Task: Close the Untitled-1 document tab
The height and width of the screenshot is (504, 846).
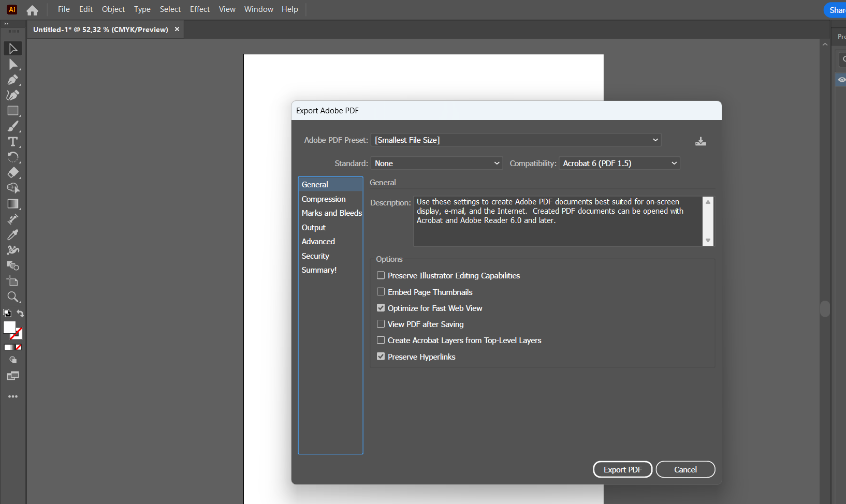Action: coord(177,29)
